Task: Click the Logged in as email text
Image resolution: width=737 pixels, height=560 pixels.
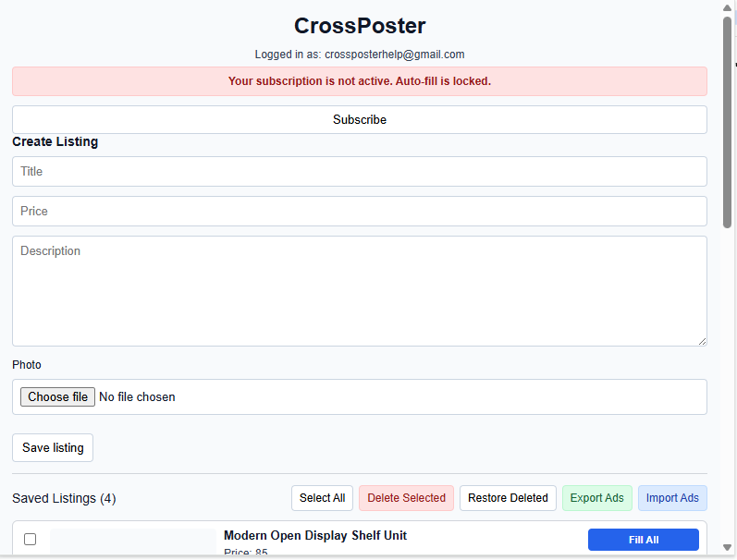Action: coord(360,55)
